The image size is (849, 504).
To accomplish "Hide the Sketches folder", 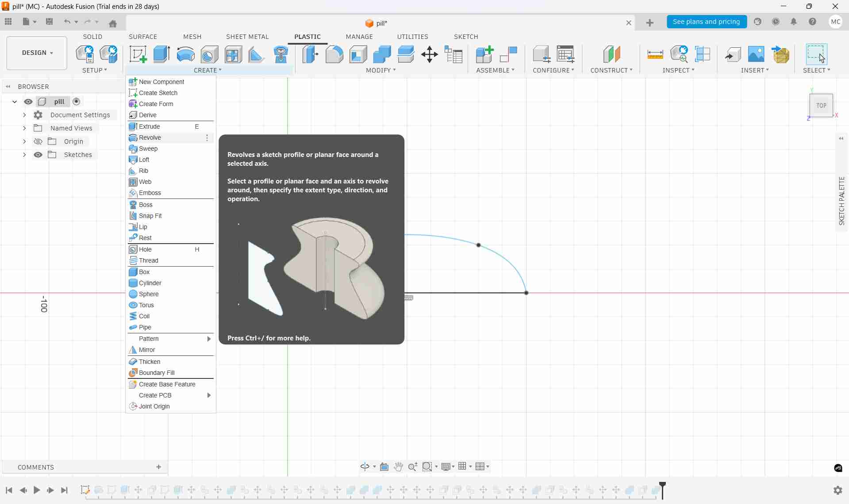I will (x=38, y=154).
